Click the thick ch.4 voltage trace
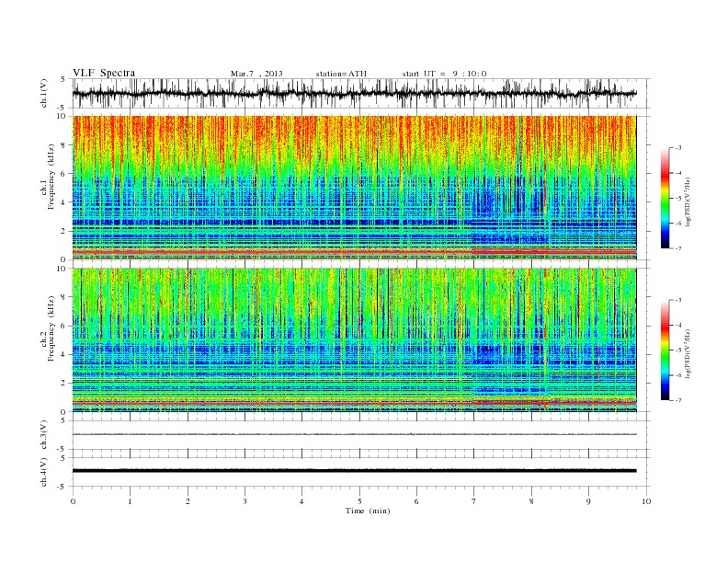728x563 pixels. point(354,471)
